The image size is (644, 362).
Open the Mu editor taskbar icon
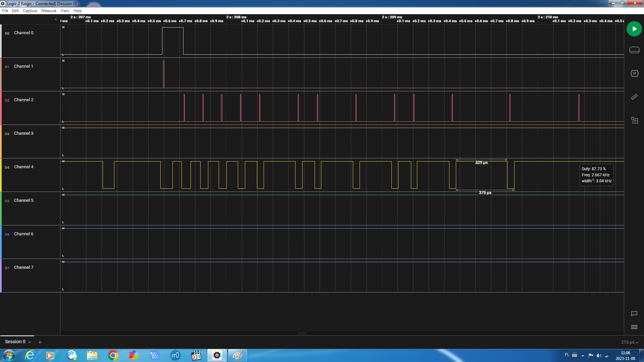pyautogui.click(x=175, y=355)
